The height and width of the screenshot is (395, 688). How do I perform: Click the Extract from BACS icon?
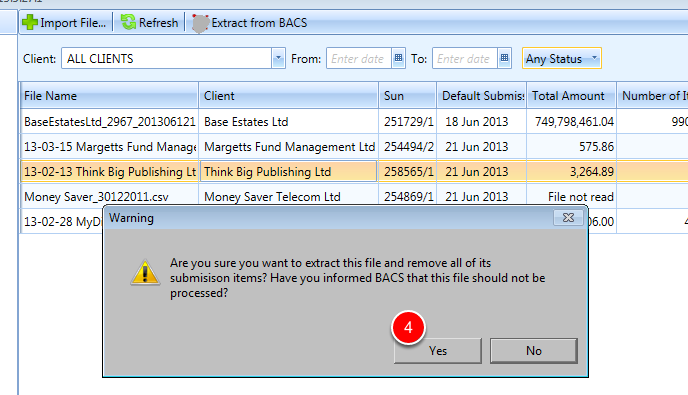coord(200,23)
